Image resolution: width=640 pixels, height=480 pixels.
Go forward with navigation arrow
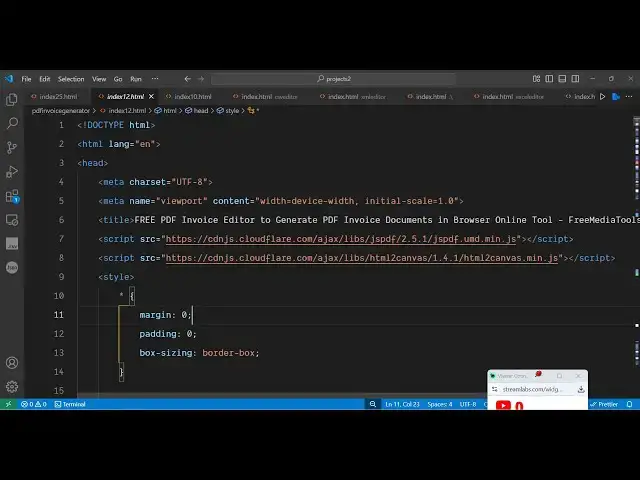click(201, 79)
